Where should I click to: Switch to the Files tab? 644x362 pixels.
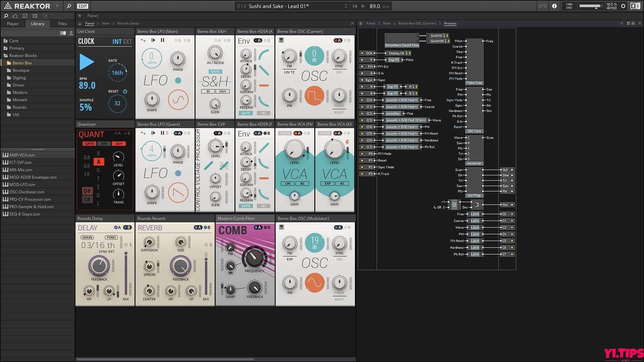pos(62,23)
